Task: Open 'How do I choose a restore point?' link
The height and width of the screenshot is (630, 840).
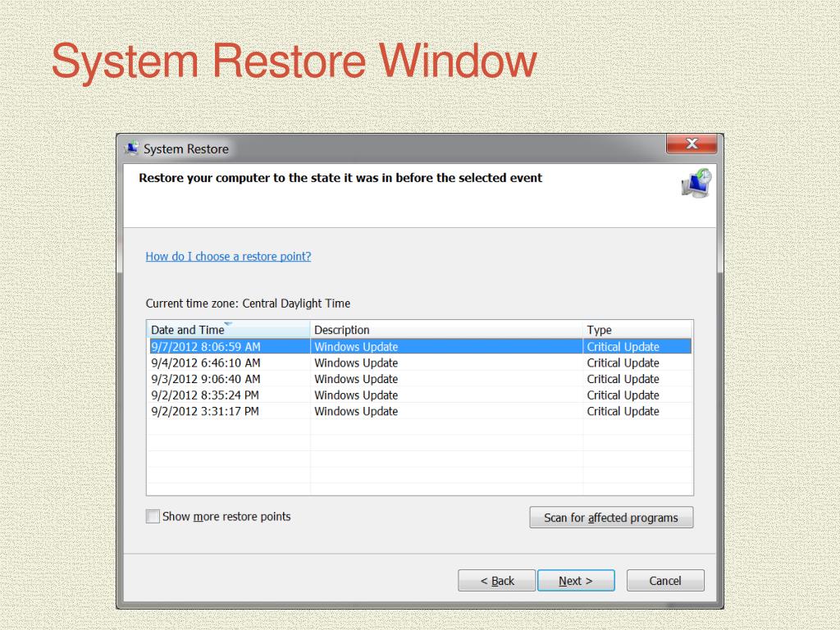Action: point(228,256)
